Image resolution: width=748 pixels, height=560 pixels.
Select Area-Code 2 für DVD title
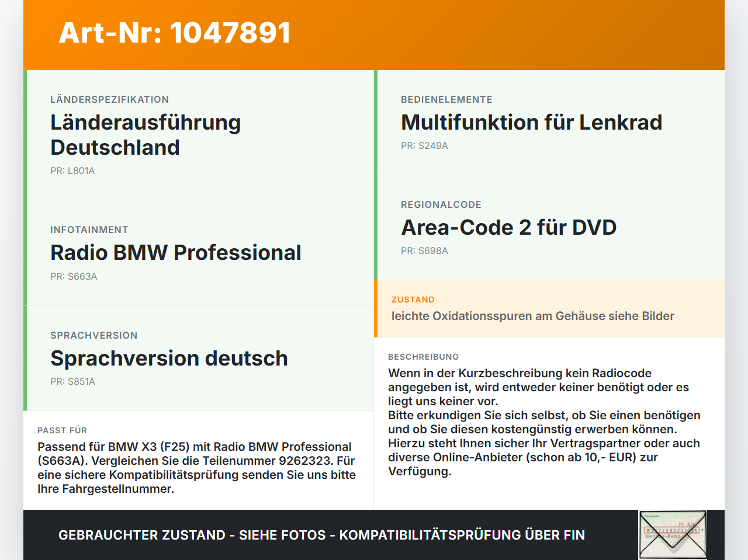coord(509,227)
